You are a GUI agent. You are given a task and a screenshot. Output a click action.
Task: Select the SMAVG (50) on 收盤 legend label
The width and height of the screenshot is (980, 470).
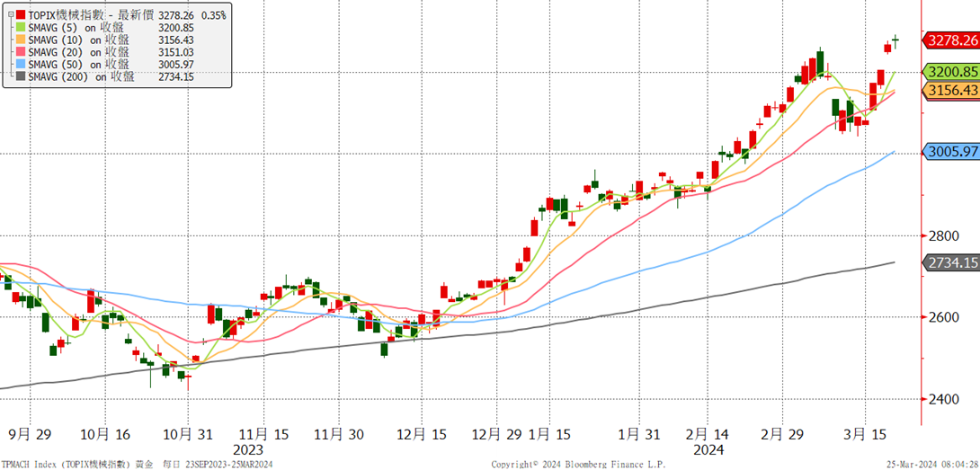(x=79, y=64)
